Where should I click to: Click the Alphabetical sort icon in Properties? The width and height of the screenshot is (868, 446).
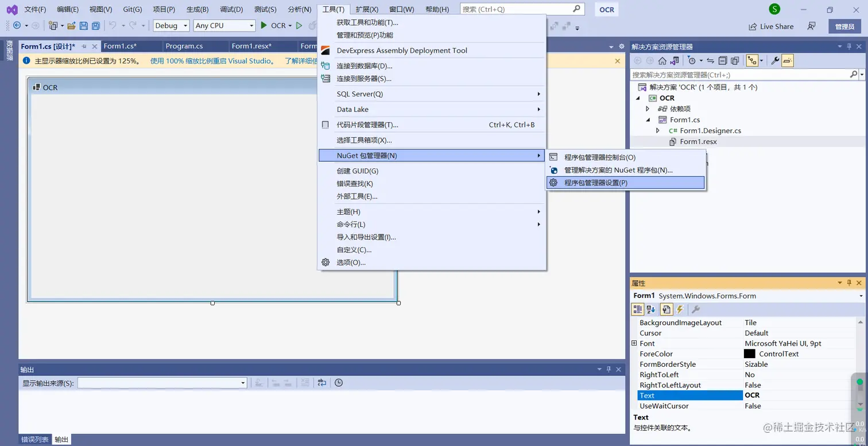651,309
